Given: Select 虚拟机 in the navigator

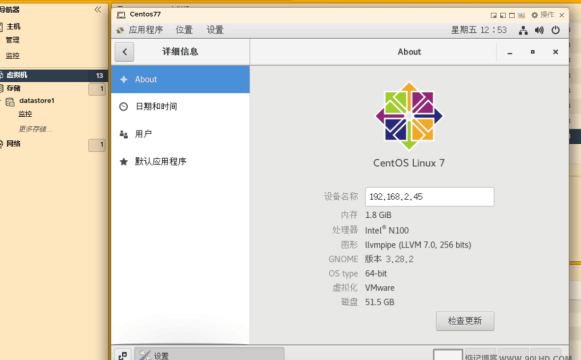Looking at the screenshot, I should tap(54, 75).
